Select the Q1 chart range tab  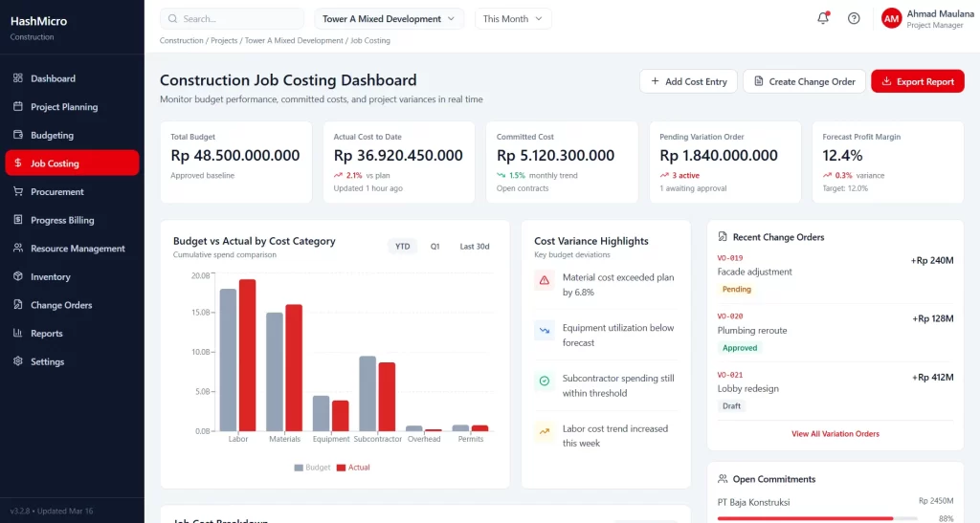coord(435,247)
